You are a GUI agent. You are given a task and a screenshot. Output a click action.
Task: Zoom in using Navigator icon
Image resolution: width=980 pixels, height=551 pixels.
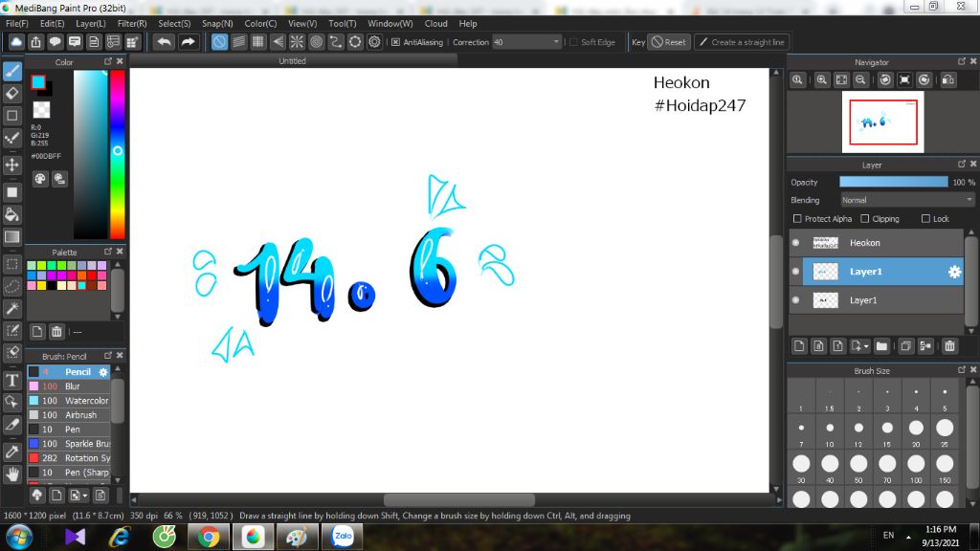822,80
